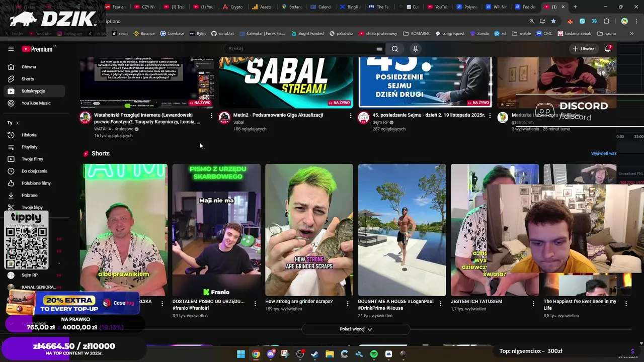The image size is (644, 362).
Task: Expand Shorts with Pokaż więcej
Action: pyautogui.click(x=356, y=329)
